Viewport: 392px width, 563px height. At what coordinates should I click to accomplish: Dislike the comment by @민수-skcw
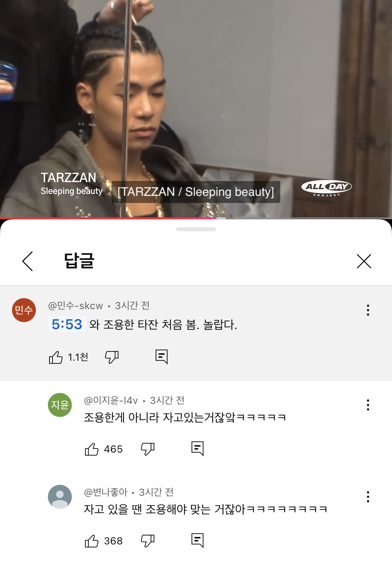112,357
